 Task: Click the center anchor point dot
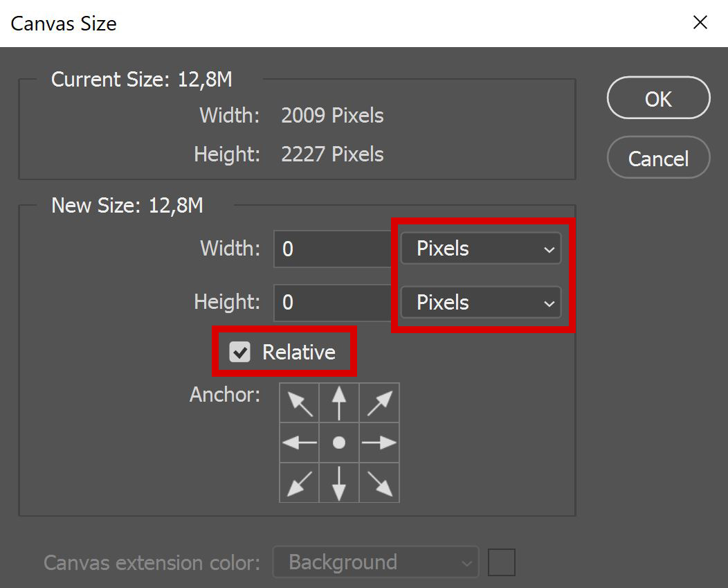pos(339,443)
